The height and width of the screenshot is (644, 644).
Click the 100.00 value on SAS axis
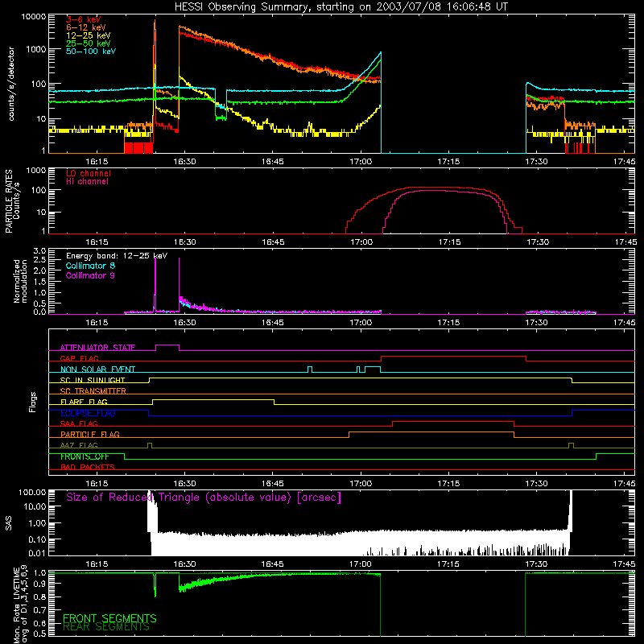click(x=32, y=492)
